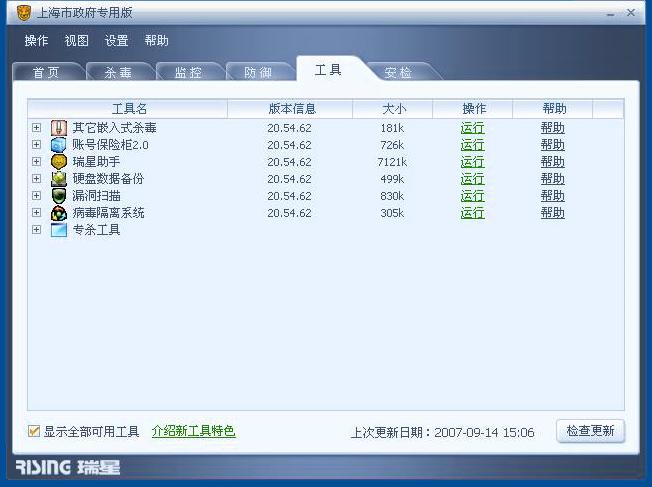Expand the 漏洞扫描 row
Viewport: 652px width, 487px height.
coord(36,196)
